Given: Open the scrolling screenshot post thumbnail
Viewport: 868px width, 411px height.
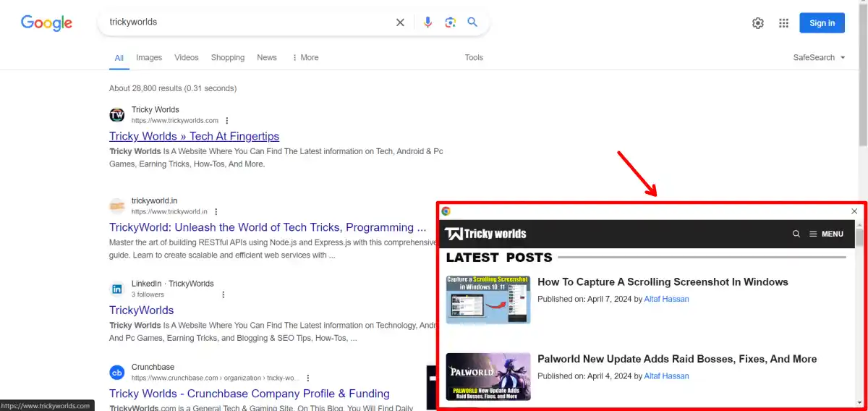Looking at the screenshot, I should click(488, 300).
